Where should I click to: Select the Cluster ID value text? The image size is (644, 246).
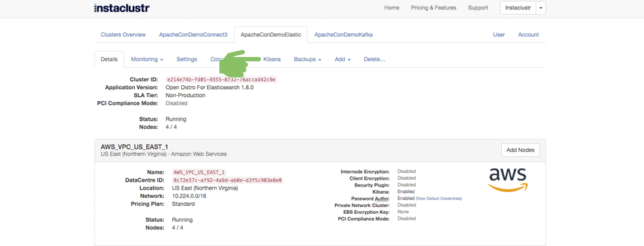coord(221,79)
